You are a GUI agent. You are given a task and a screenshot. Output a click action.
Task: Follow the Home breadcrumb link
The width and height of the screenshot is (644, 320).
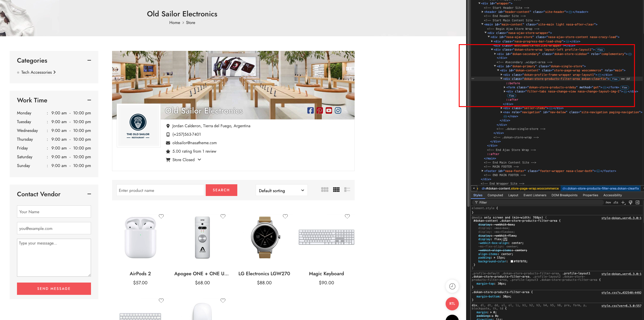point(175,23)
